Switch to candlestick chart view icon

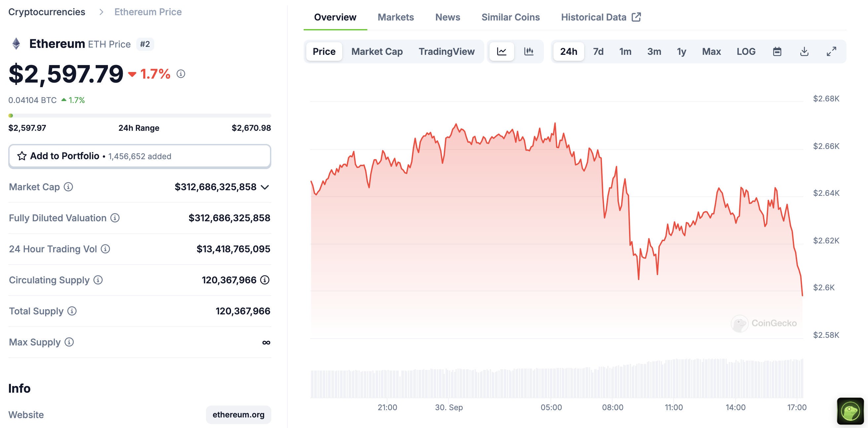[x=529, y=51]
